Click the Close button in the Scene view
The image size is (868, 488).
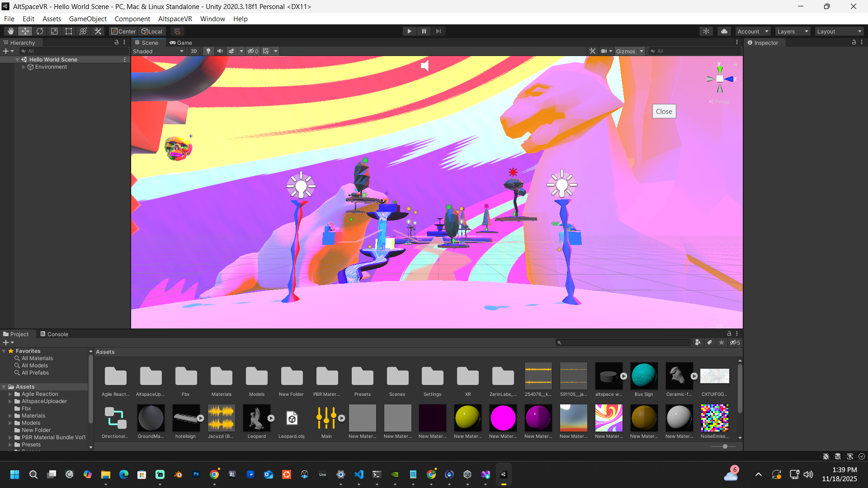click(x=664, y=111)
